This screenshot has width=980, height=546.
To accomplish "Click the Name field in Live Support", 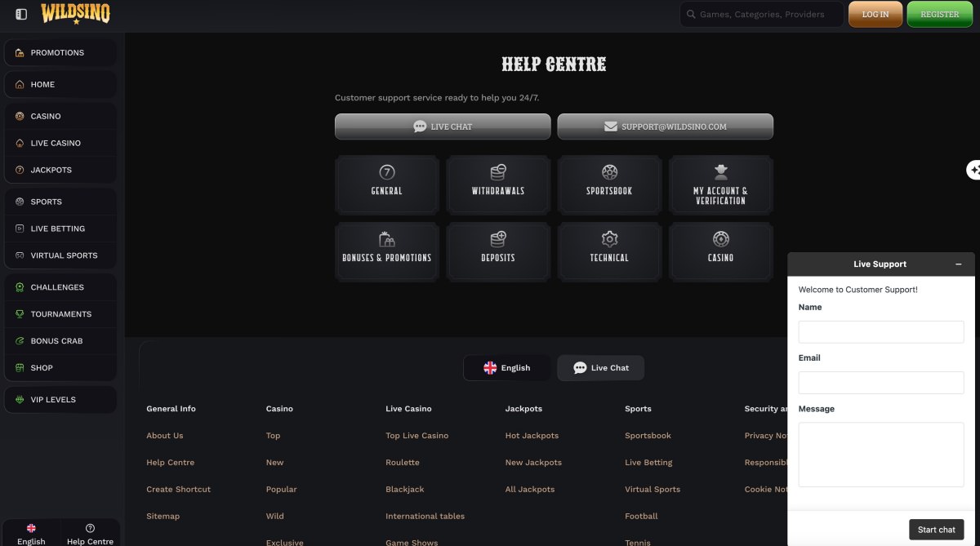I will pyautogui.click(x=881, y=332).
